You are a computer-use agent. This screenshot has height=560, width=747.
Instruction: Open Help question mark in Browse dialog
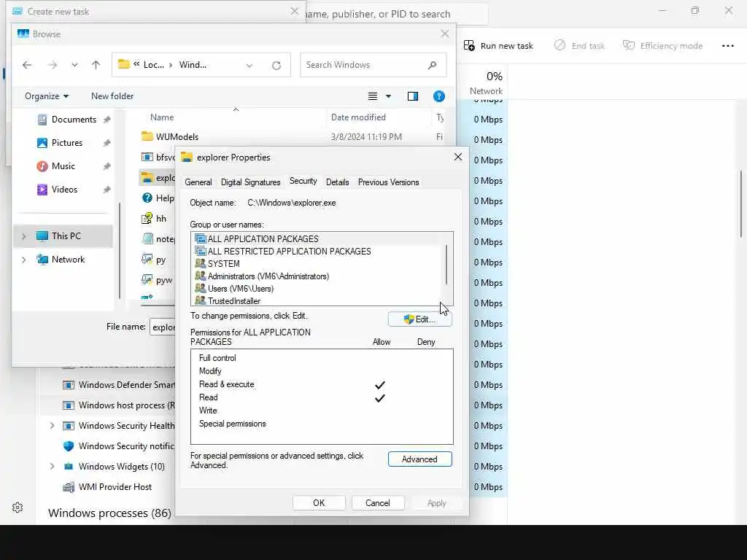(x=438, y=96)
